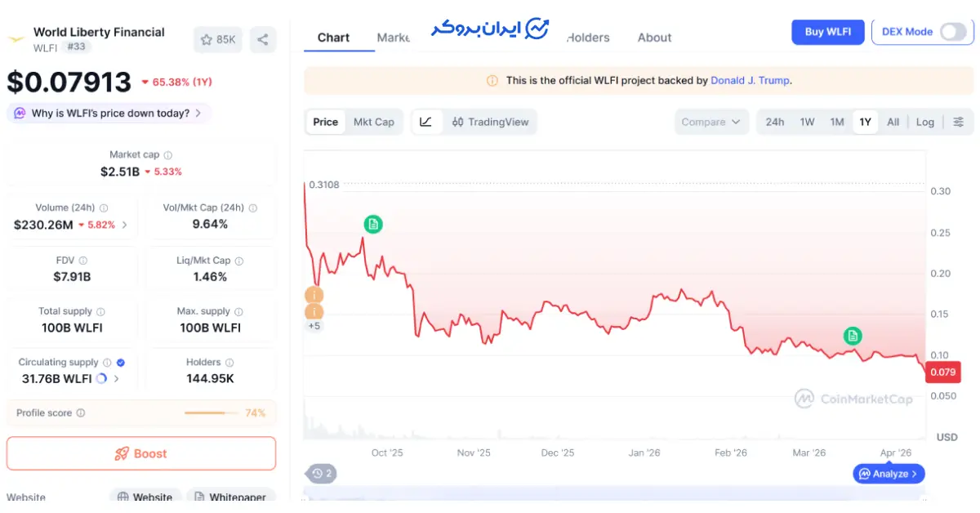Select the 1M time range
Screen dimensions: 980x513
pos(837,122)
